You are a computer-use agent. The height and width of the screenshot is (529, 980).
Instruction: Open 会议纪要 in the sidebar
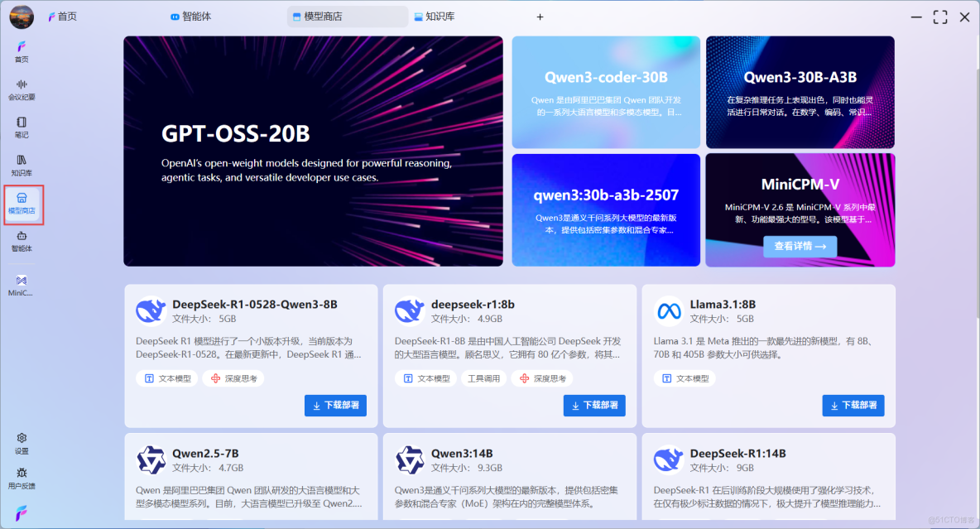tap(22, 89)
